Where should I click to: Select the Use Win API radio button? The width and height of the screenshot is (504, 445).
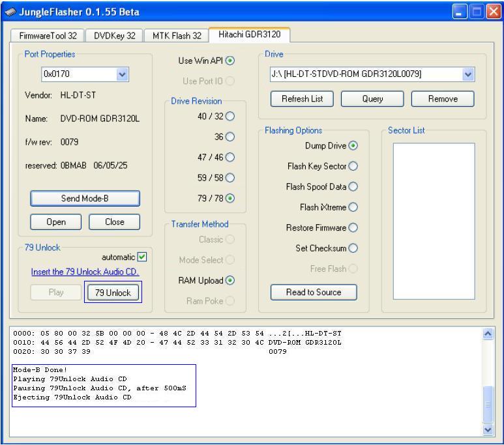tap(228, 61)
